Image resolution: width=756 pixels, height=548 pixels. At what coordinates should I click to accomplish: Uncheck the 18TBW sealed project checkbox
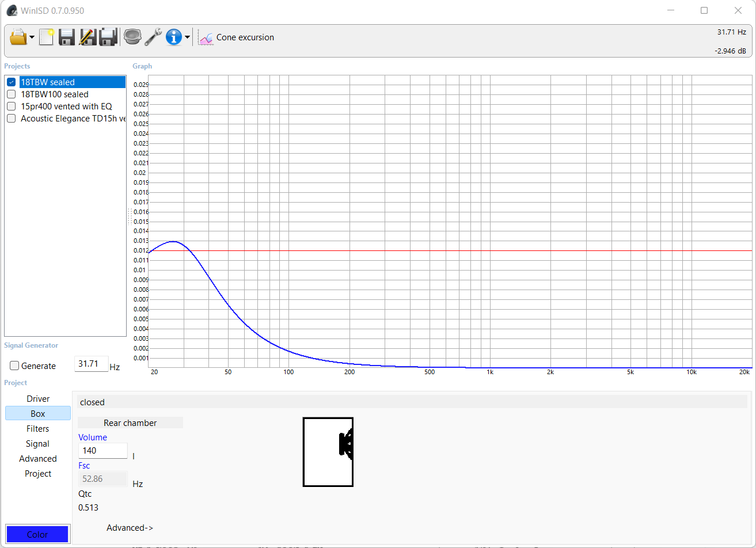pyautogui.click(x=11, y=82)
